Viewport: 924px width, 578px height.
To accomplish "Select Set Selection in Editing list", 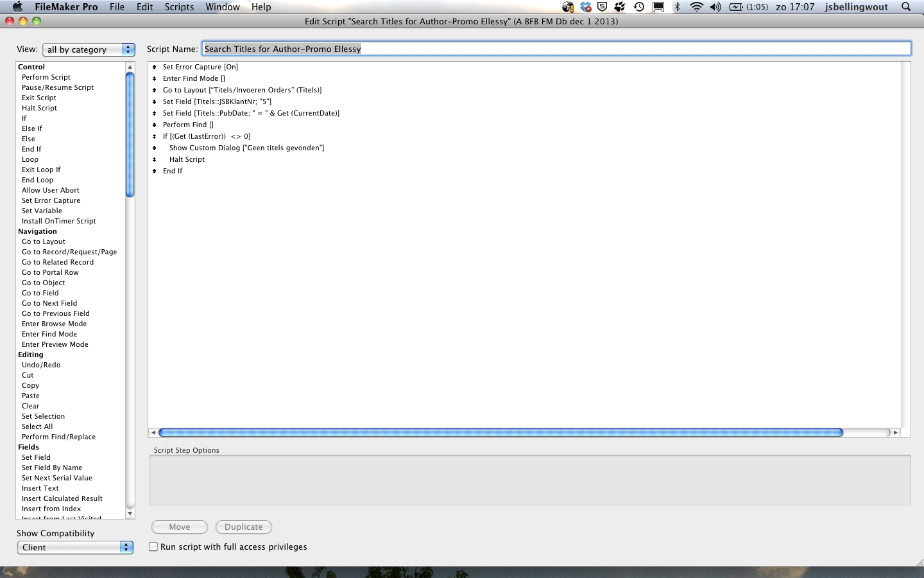I will click(x=43, y=416).
